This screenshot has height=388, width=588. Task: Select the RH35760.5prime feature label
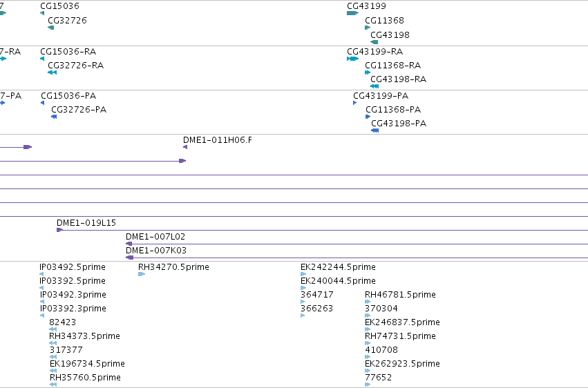(x=85, y=378)
